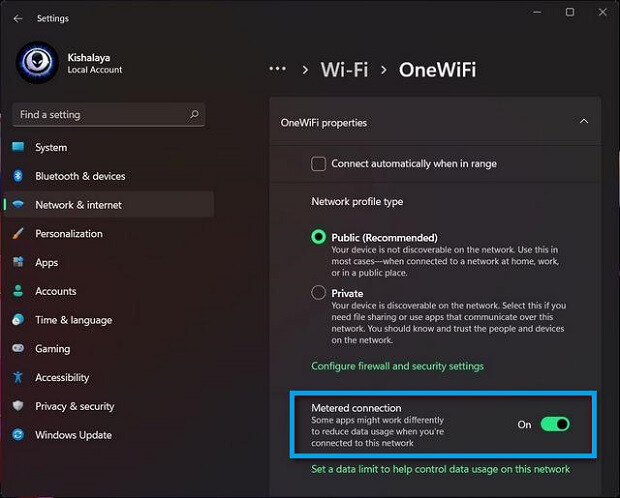Screen dimensions: 620x498
Task: Click the Privacy & security shield icon
Action: (x=18, y=406)
